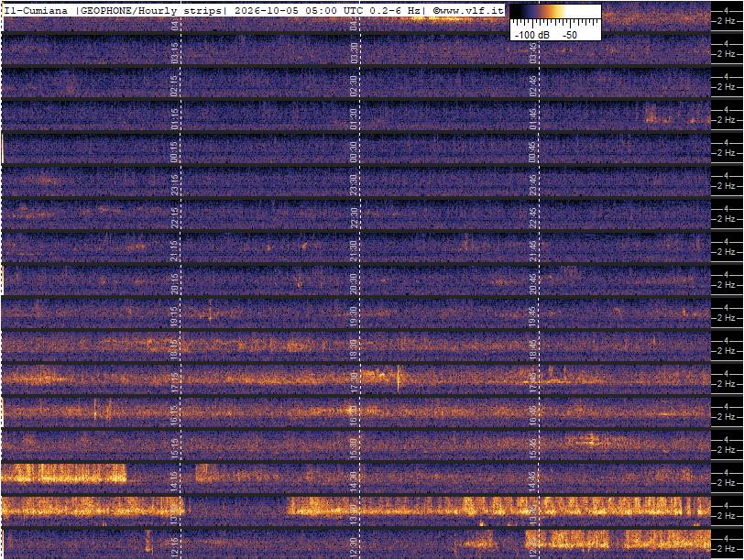Screen dimensions: 744x560
Task: Select the 02:15 time label
Action: pos(175,86)
